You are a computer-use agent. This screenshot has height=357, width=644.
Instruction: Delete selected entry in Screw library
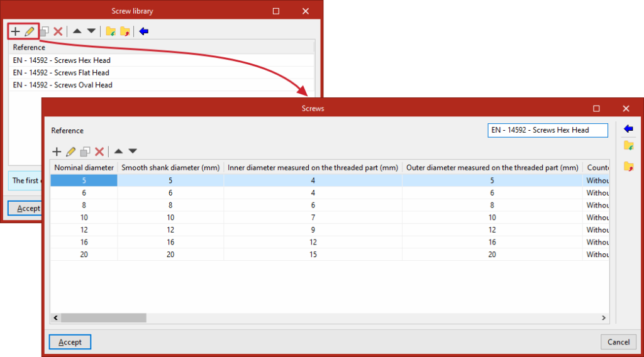pos(58,31)
